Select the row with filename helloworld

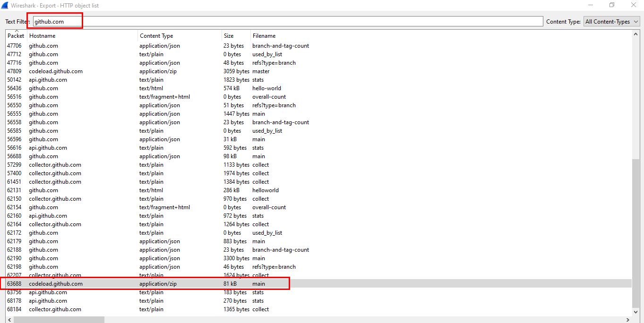pos(319,190)
